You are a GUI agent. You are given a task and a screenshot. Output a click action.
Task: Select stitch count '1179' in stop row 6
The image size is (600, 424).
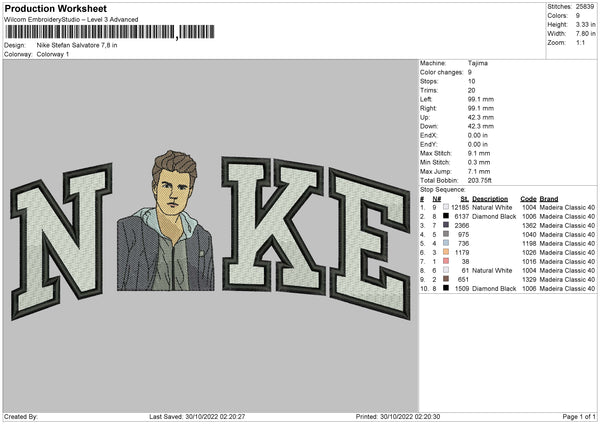(462, 253)
